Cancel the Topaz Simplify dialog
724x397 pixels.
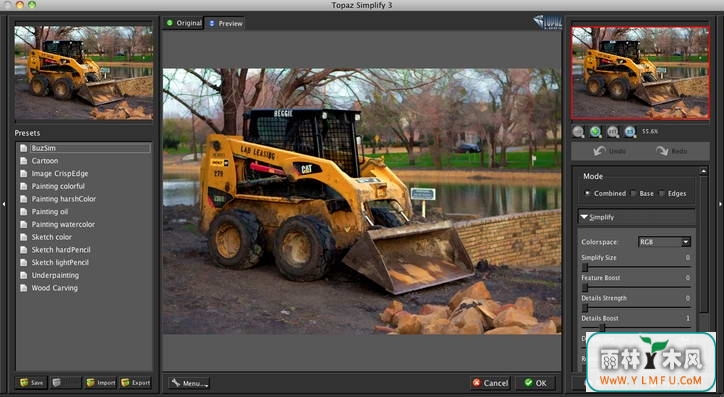click(x=490, y=383)
